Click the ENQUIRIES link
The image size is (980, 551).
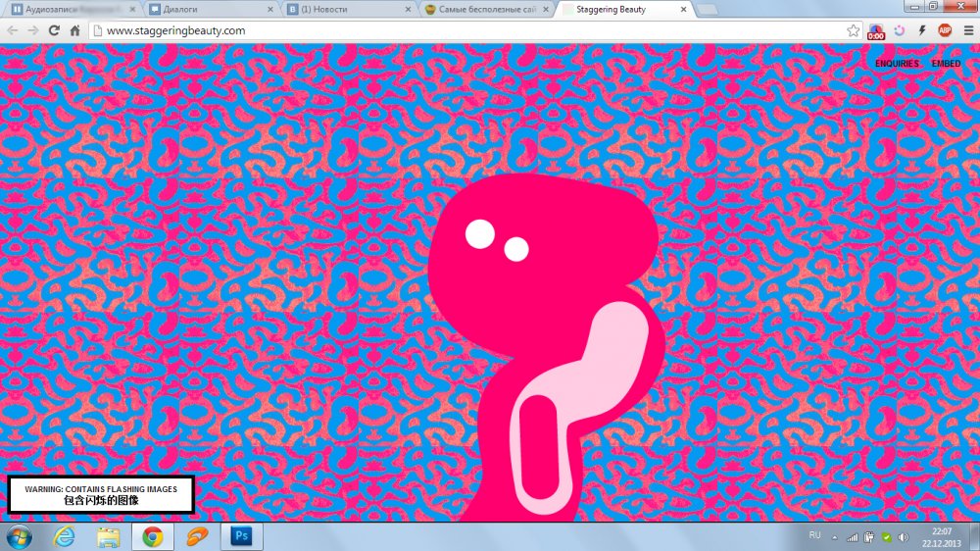(897, 64)
